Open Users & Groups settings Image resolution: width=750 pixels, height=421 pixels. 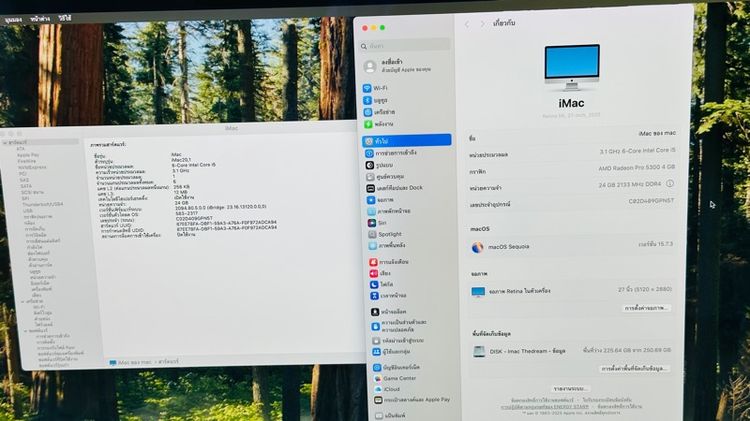point(391,352)
